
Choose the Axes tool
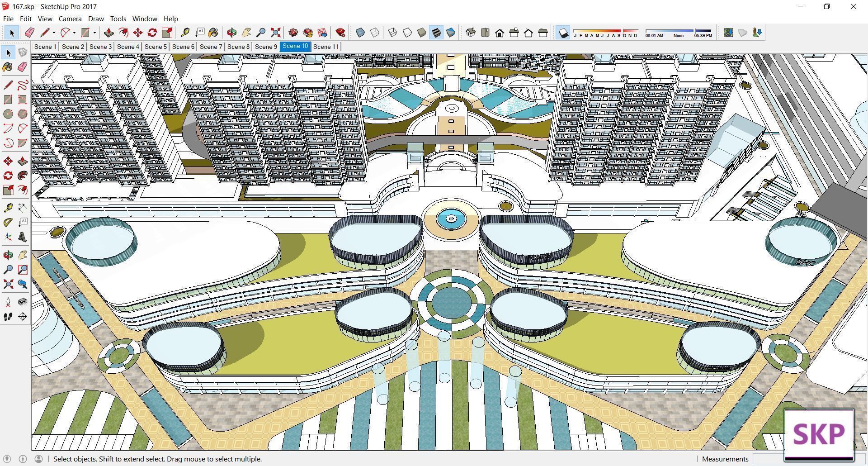[x=8, y=237]
